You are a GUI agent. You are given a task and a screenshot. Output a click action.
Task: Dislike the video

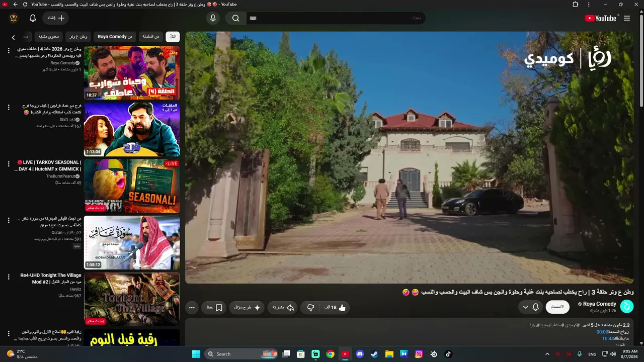coord(310,307)
